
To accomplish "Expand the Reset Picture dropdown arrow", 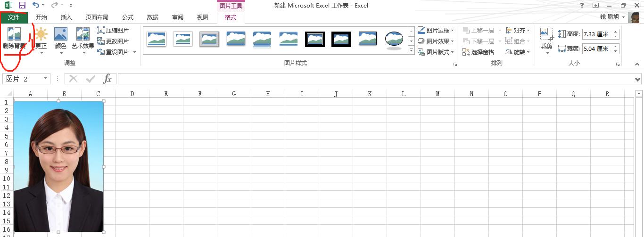I will [134, 52].
